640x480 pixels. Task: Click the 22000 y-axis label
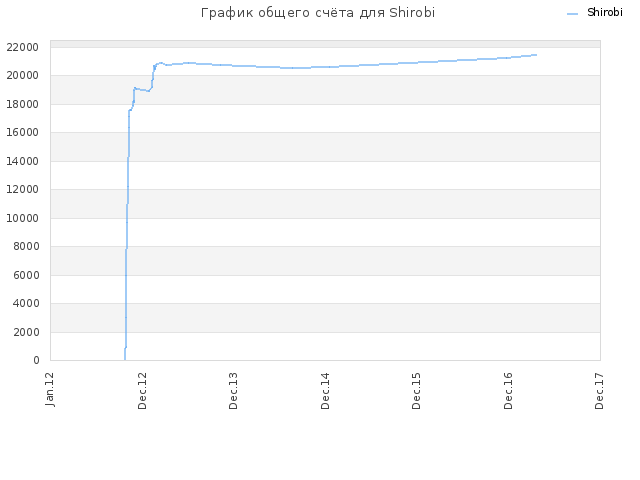pos(22,47)
